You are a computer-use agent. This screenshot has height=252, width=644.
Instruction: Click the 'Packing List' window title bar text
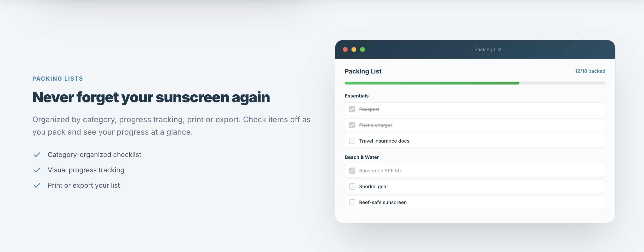pyautogui.click(x=488, y=49)
